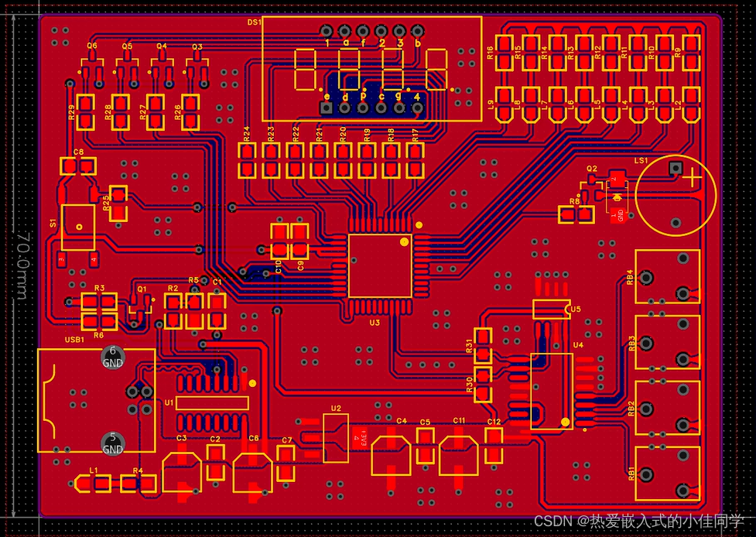
Task: Select capacitor C8 footprint
Action: coord(78,166)
